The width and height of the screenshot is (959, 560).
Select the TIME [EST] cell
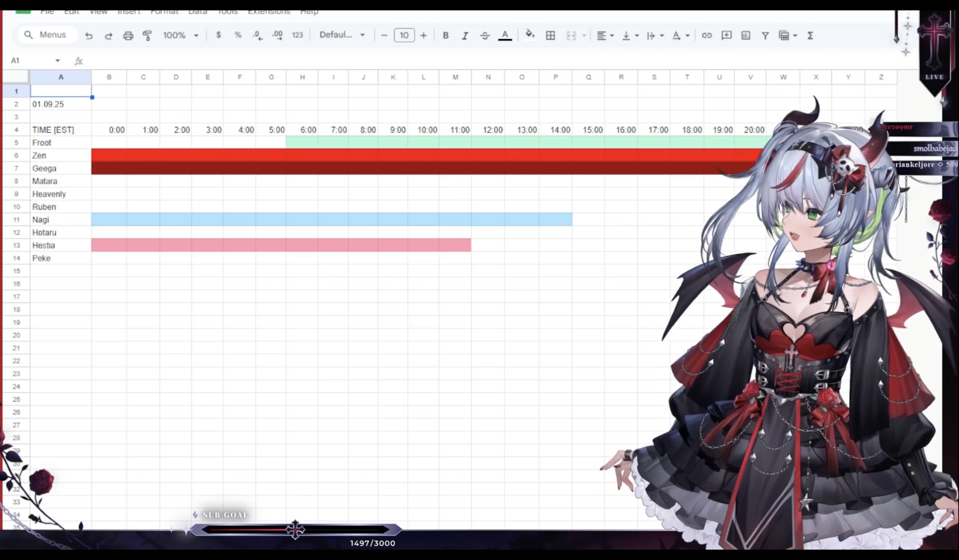(61, 130)
